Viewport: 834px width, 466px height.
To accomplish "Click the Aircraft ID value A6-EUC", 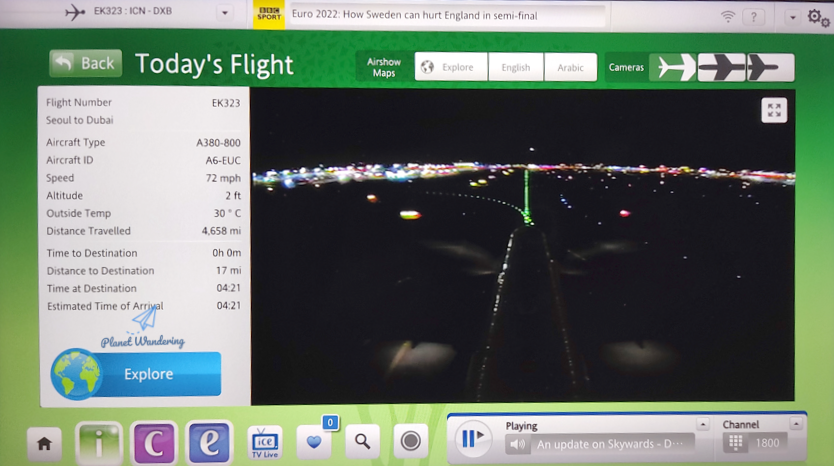I will [x=223, y=160].
